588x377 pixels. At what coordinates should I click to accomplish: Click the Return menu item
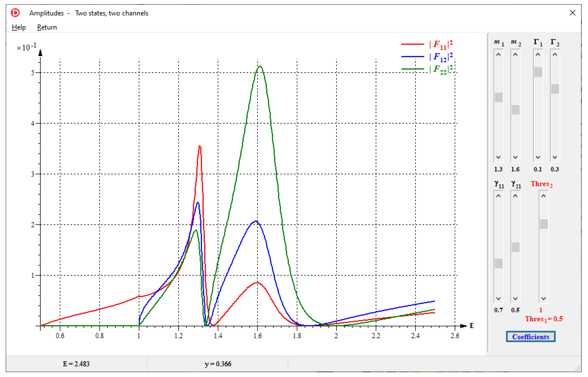click(47, 27)
